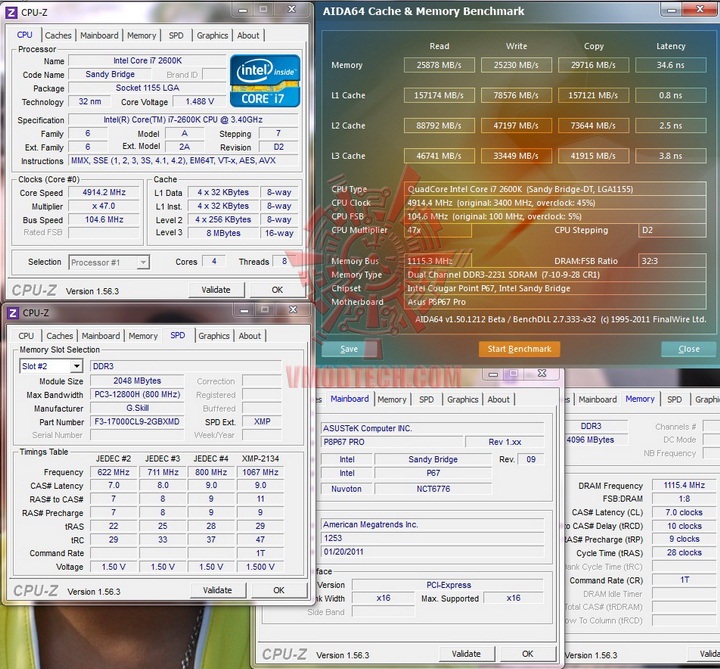The image size is (720, 669).
Task: Click OK in the Mainboard CPU-Z window
Action: pyautogui.click(x=528, y=654)
